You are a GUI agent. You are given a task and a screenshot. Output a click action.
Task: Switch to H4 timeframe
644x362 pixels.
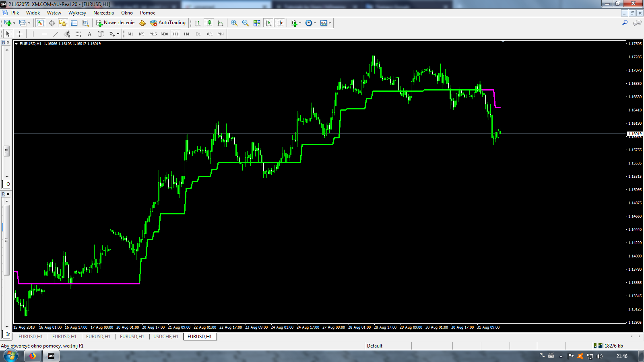coord(187,34)
